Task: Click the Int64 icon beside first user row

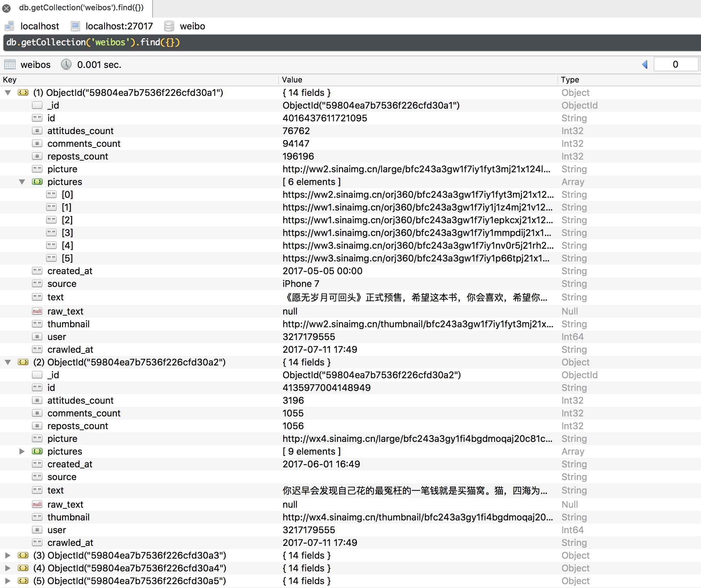Action: coord(37,337)
